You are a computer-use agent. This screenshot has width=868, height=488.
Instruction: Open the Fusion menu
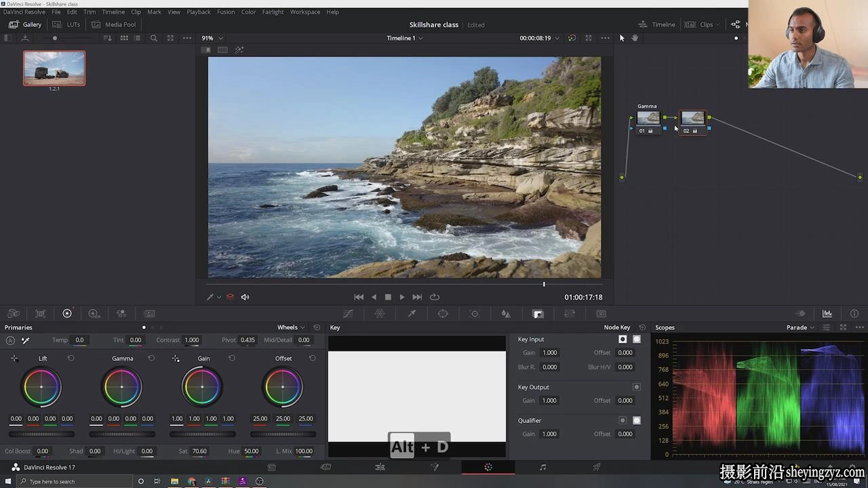point(226,12)
